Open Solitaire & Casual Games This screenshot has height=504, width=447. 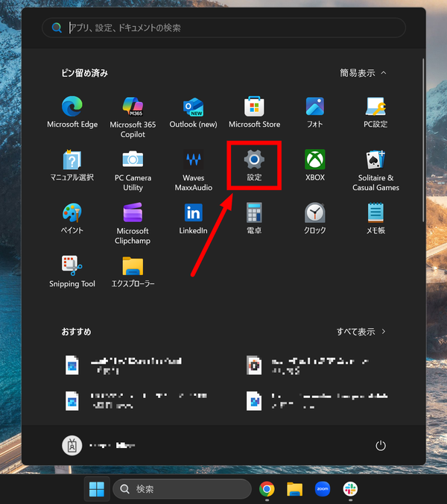[x=375, y=170]
